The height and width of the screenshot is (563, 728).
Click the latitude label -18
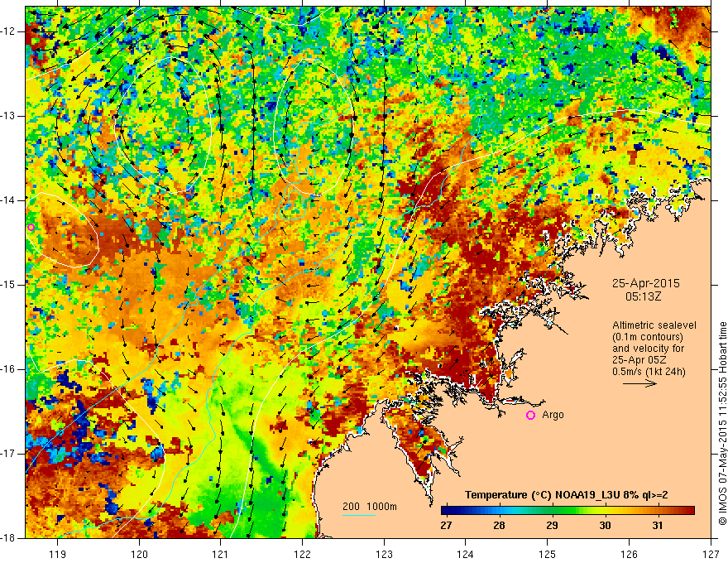(8, 537)
